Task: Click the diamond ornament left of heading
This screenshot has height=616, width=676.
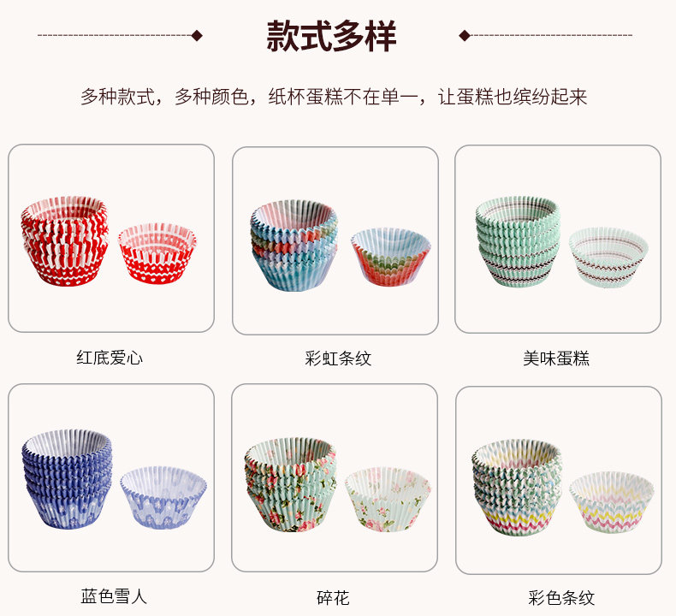Action: tap(197, 35)
